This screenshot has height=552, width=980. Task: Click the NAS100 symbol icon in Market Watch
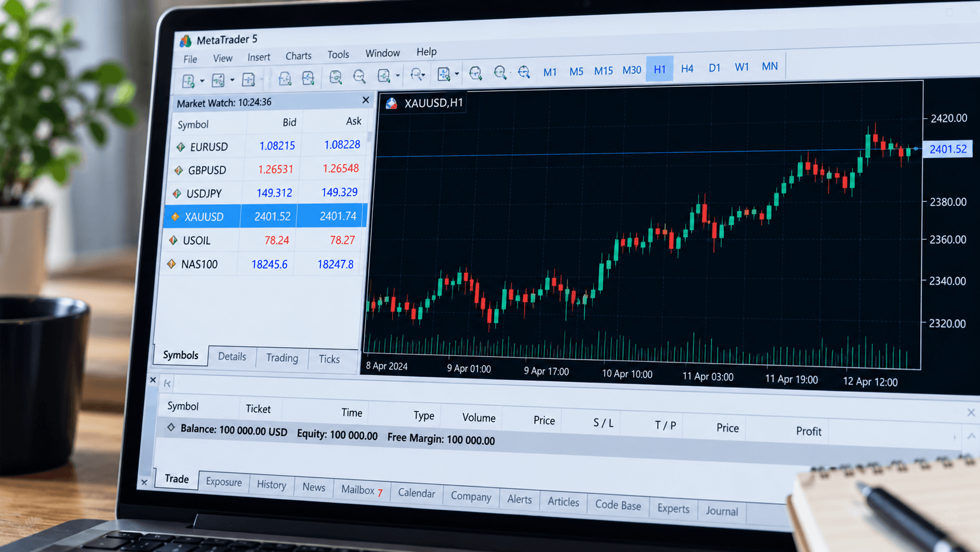pyautogui.click(x=171, y=264)
